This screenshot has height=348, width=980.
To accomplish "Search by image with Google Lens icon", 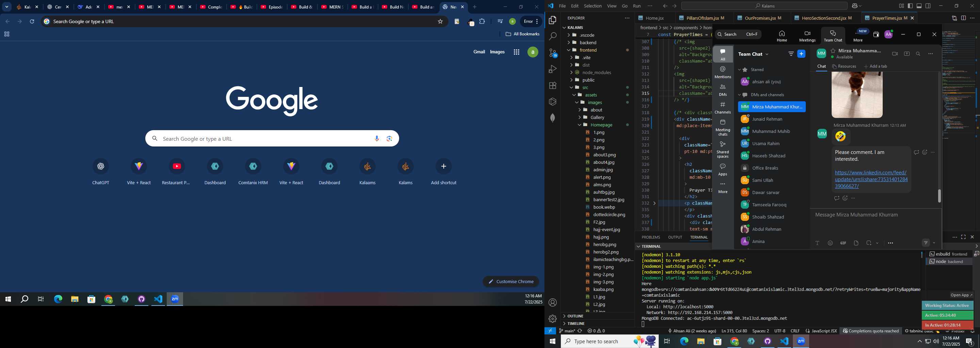I will (390, 139).
